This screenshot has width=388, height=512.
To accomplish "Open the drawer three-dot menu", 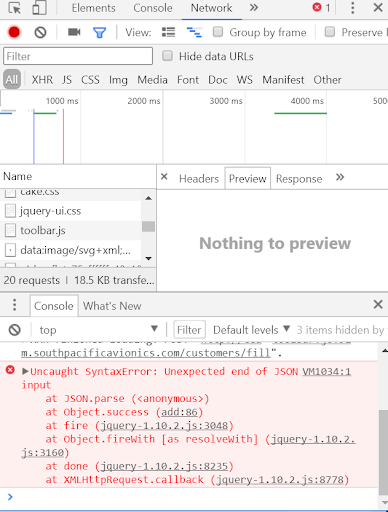I will (x=14, y=305).
